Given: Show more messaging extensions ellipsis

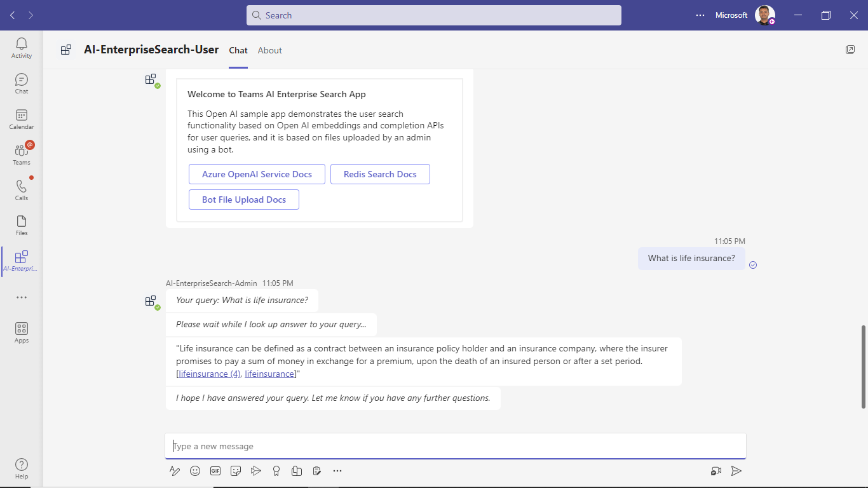Looking at the screenshot, I should coord(337,471).
